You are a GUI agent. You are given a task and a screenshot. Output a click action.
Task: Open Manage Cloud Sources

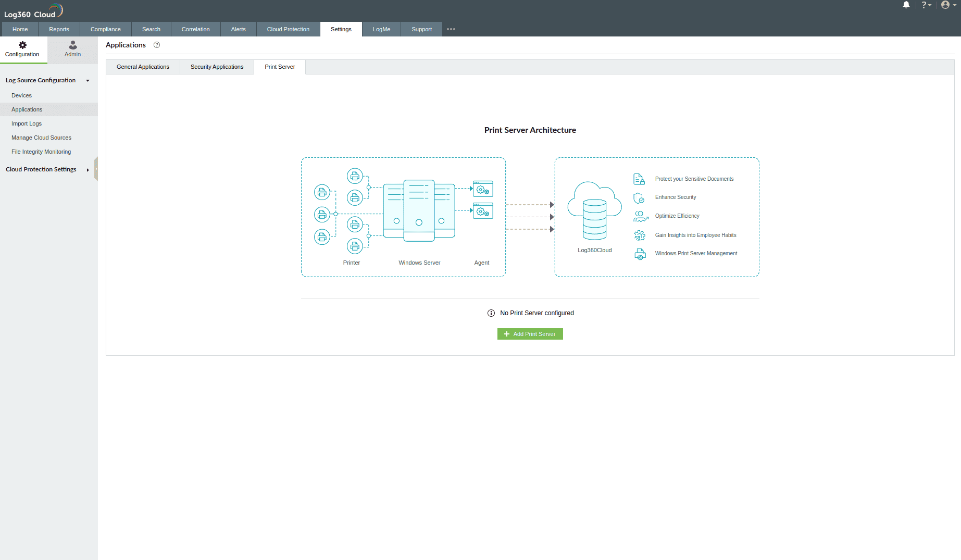point(49,138)
